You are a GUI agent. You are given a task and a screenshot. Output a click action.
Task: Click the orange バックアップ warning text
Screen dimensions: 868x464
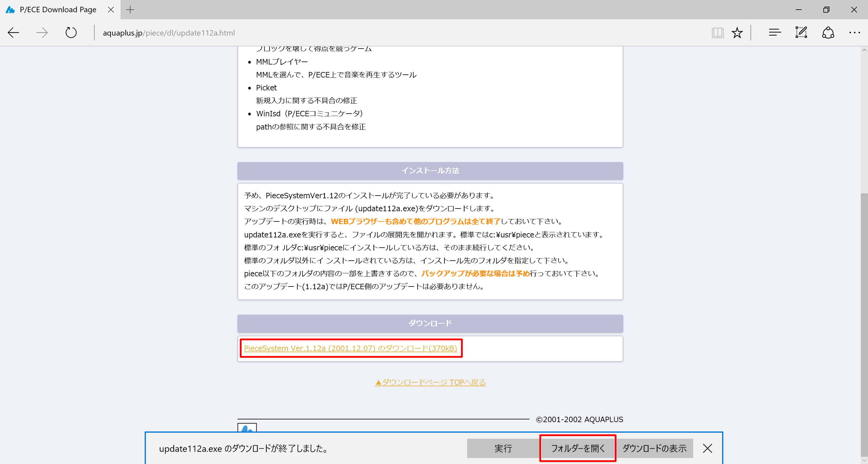pos(476,273)
